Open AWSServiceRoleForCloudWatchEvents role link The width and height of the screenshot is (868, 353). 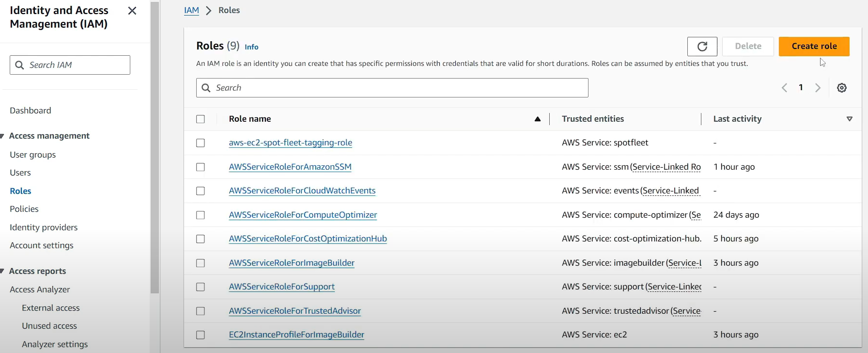tap(302, 191)
